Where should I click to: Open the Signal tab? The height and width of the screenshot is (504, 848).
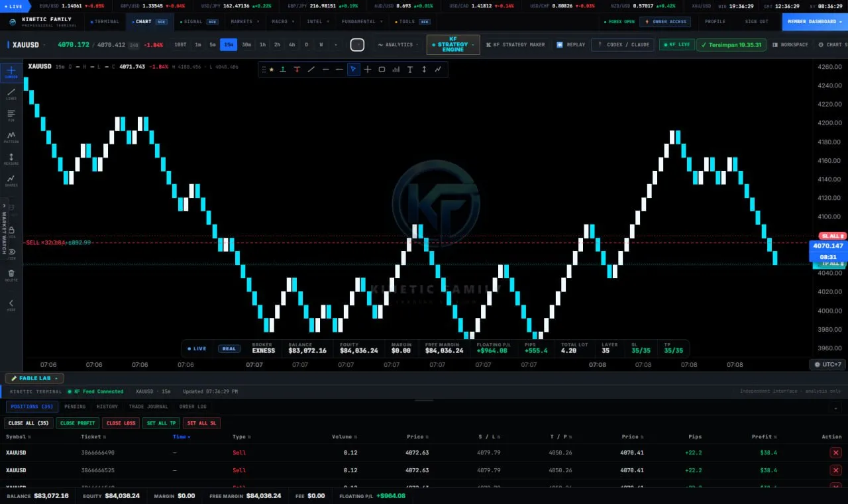click(197, 21)
